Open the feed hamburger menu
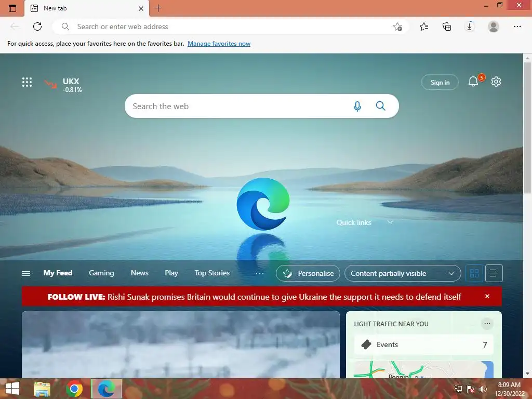This screenshot has width=532, height=399. (x=26, y=273)
